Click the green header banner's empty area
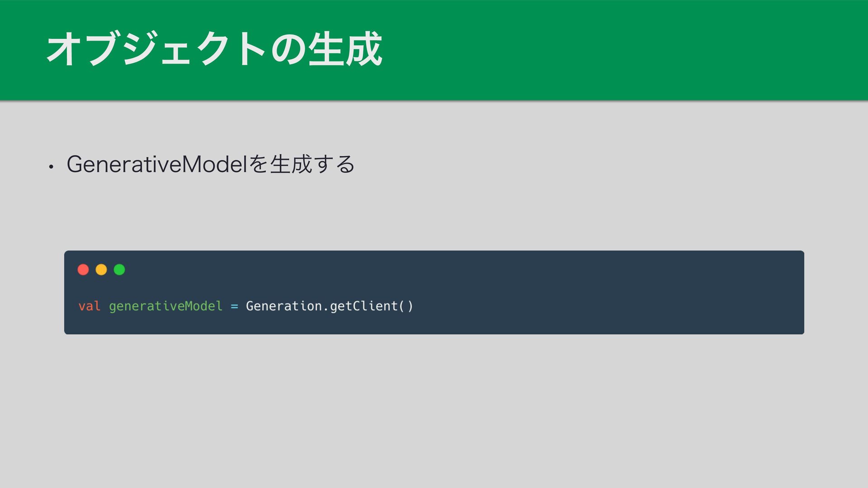This screenshot has width=868, height=488. (633, 50)
